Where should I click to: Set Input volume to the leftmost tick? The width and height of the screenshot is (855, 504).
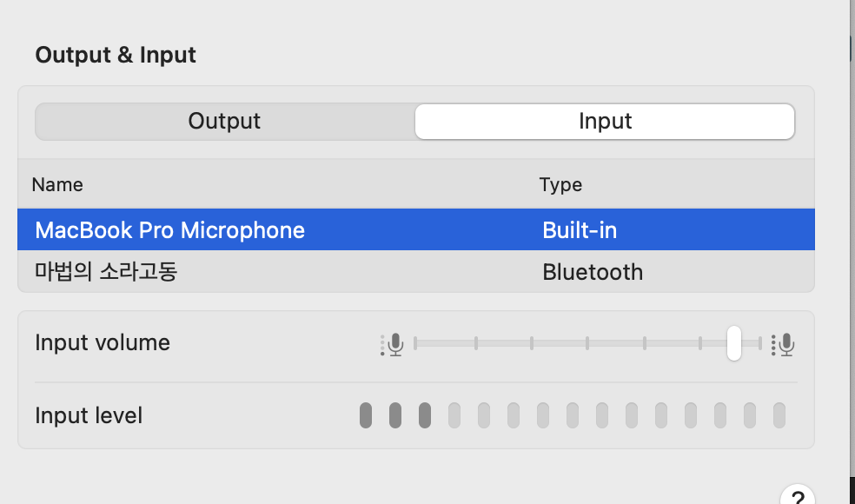(x=416, y=343)
